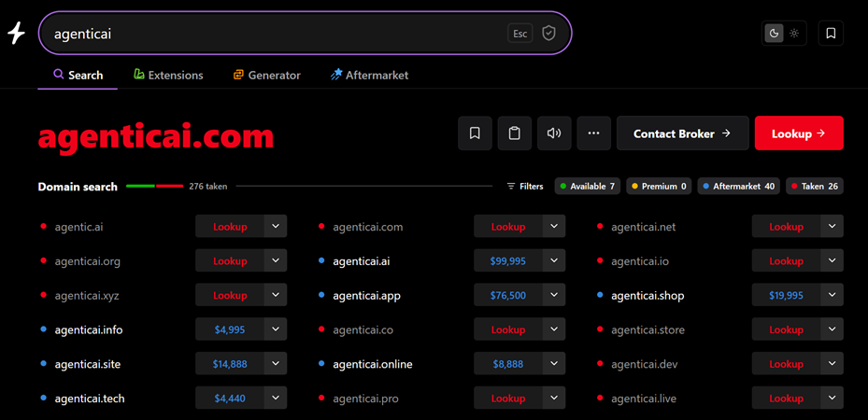Click the $76,500 price for agenticai.app
Screen dimensions: 868x420
click(508, 295)
